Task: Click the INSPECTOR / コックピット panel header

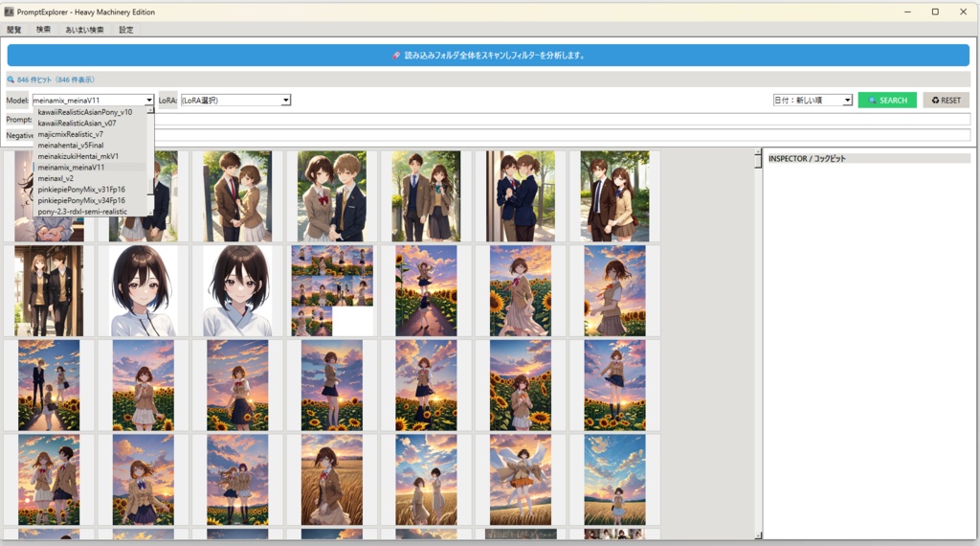Action: point(867,158)
